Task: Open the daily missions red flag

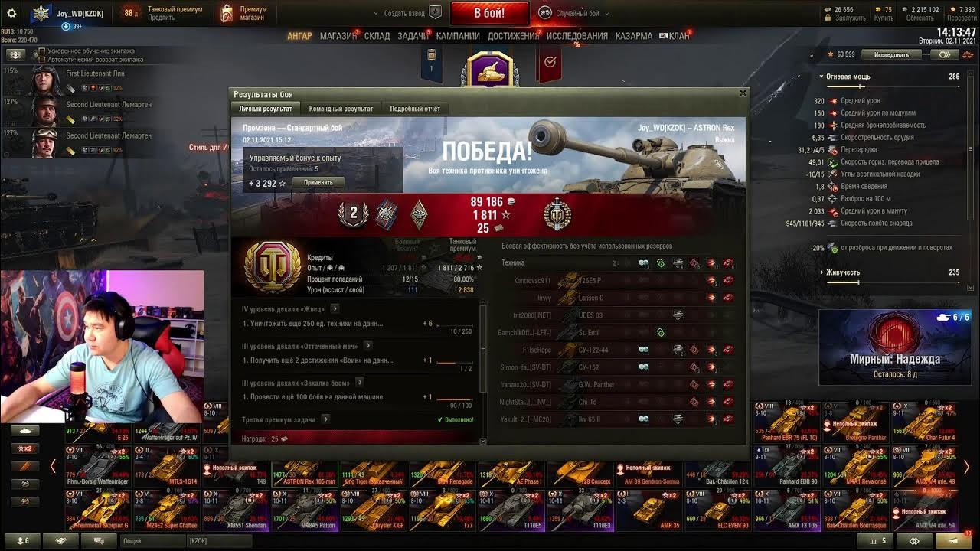Action: pos(549,64)
